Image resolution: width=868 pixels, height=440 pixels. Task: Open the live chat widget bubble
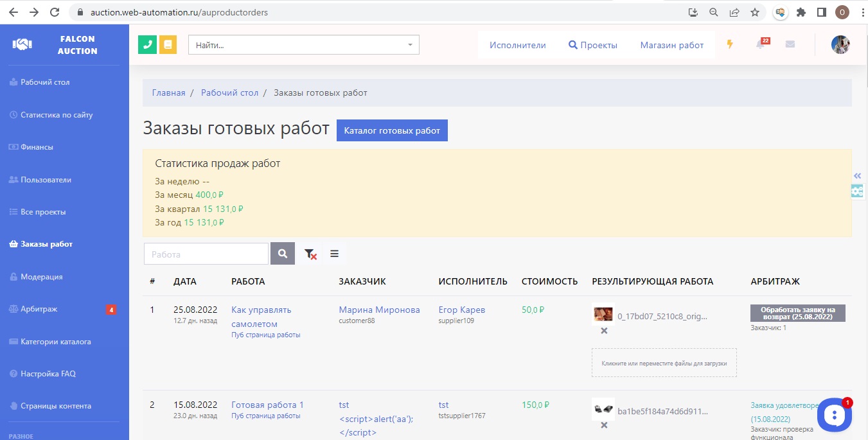(834, 415)
